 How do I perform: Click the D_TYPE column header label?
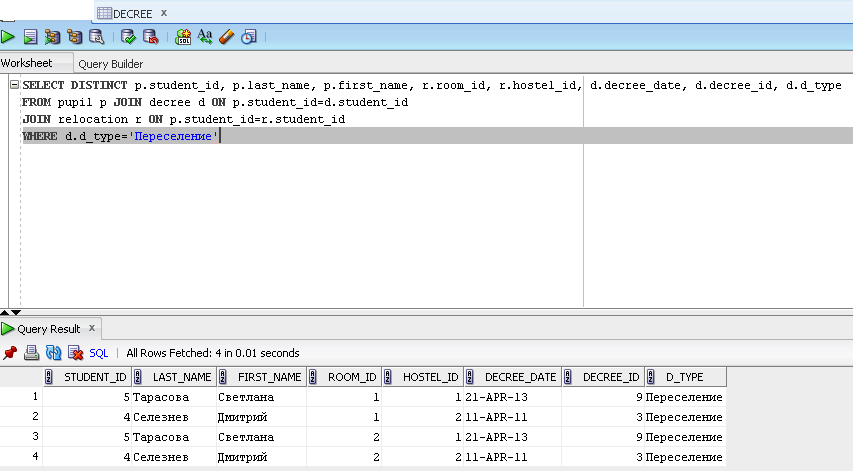click(684, 377)
